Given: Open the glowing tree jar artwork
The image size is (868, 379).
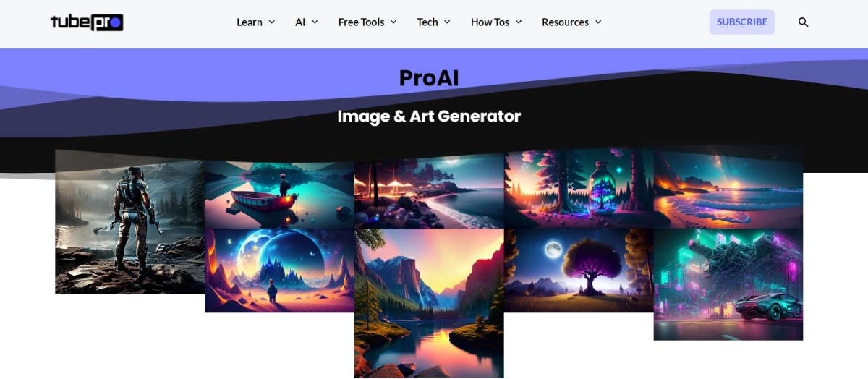Looking at the screenshot, I should point(579,189).
